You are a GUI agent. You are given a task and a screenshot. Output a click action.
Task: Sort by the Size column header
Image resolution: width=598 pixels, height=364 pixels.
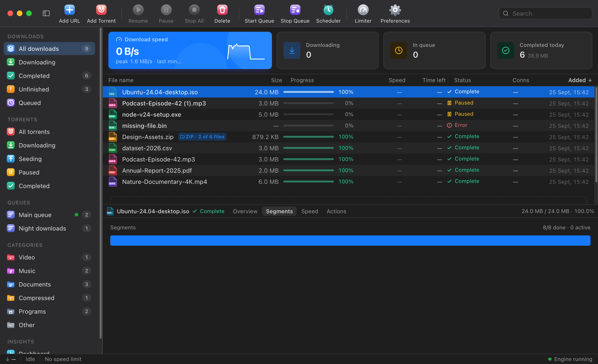click(x=276, y=80)
